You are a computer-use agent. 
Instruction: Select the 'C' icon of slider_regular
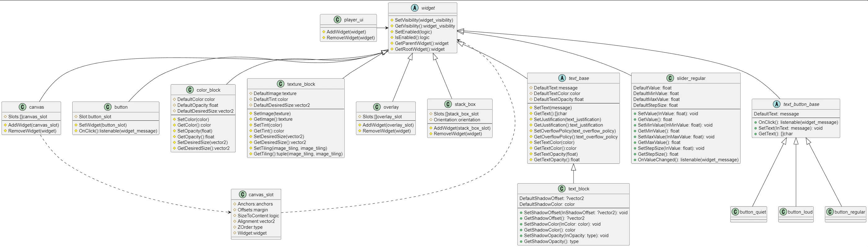pos(670,78)
